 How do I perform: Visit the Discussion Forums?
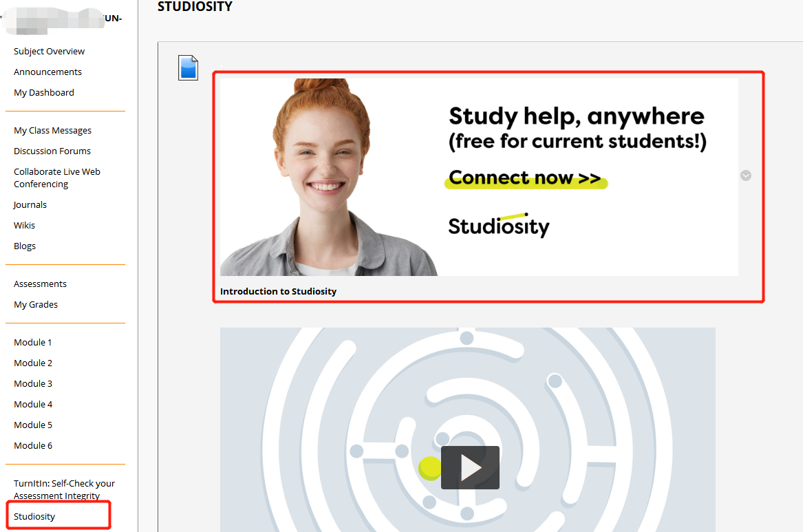coord(52,151)
